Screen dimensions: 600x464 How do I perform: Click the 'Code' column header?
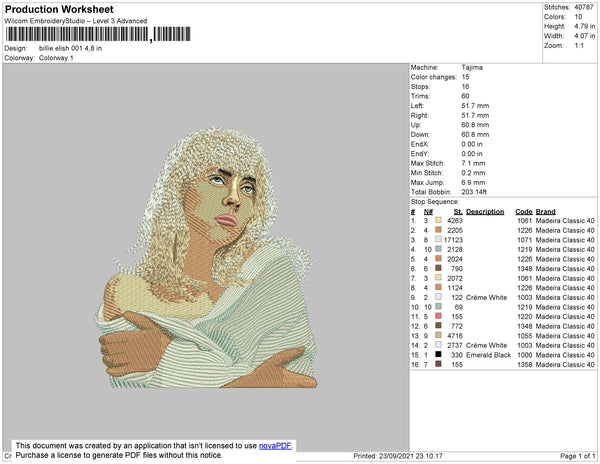pos(523,212)
